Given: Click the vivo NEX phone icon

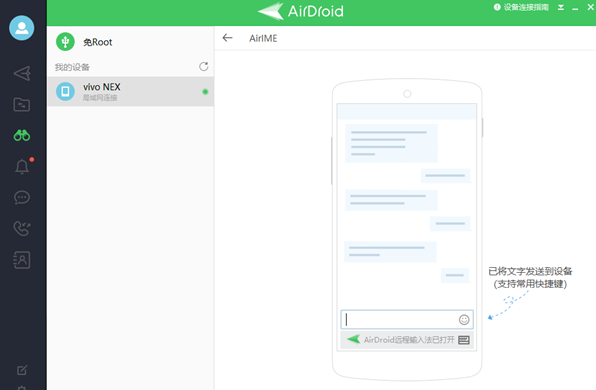Looking at the screenshot, I should pyautogui.click(x=65, y=92).
